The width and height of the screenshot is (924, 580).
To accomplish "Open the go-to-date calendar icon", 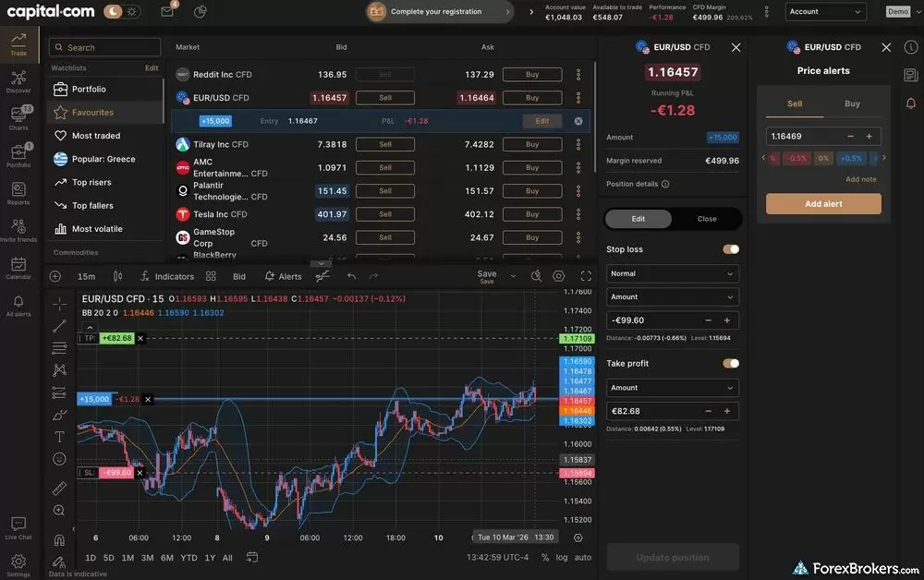I will click(252, 557).
